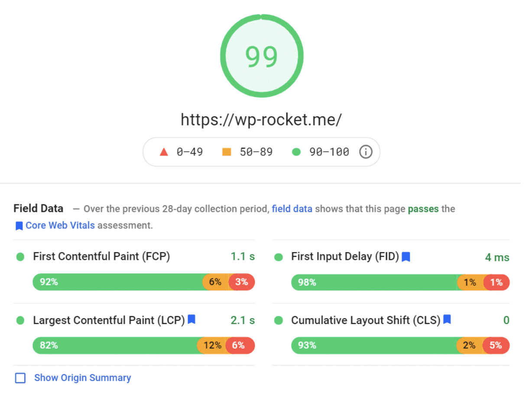
Task: Click the info icon in score legend
Action: click(366, 152)
